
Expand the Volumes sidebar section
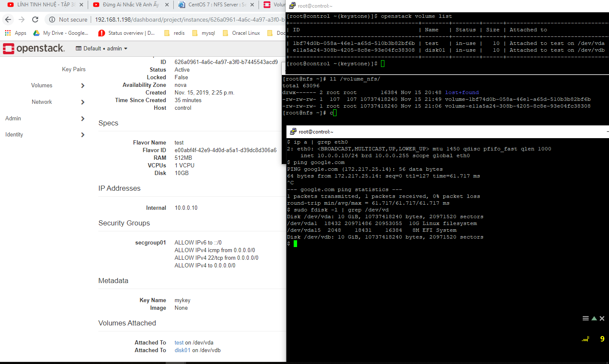(x=83, y=86)
